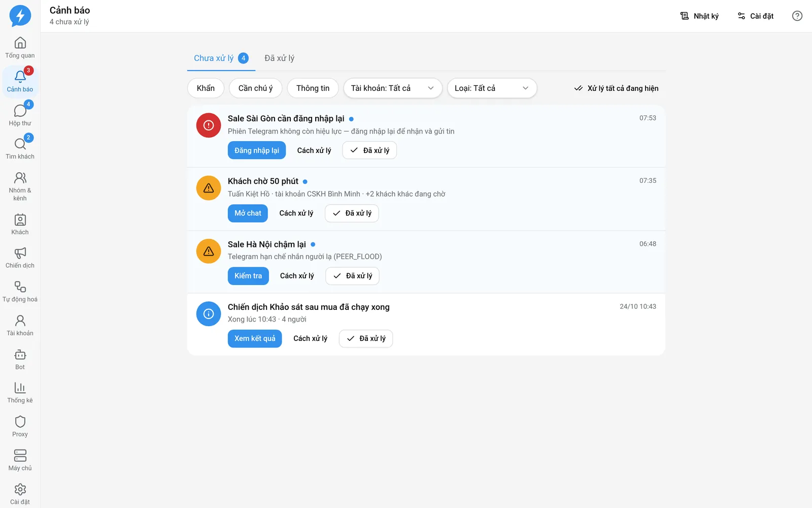The image size is (812, 508).
Task: Open the help question mark icon
Action: point(797,16)
